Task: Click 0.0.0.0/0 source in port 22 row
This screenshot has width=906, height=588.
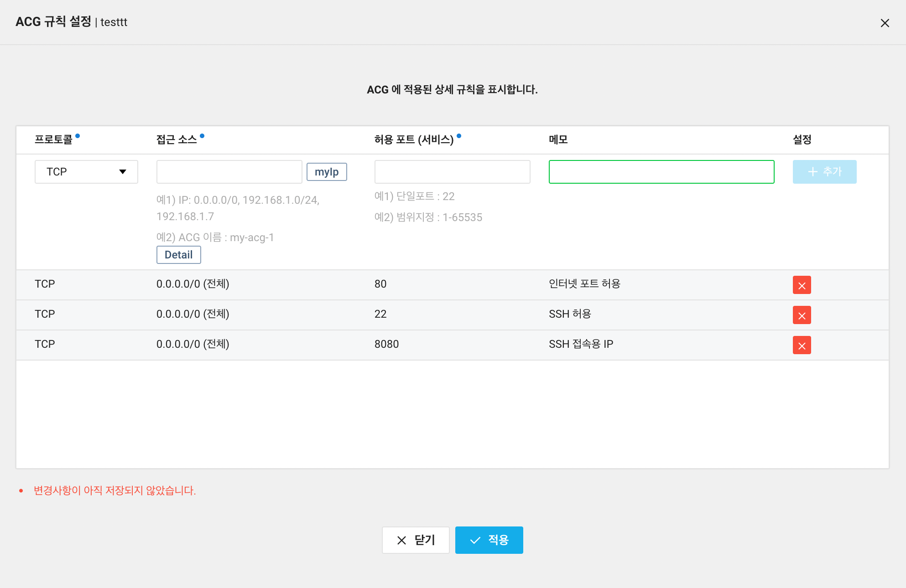Action: coord(193,314)
